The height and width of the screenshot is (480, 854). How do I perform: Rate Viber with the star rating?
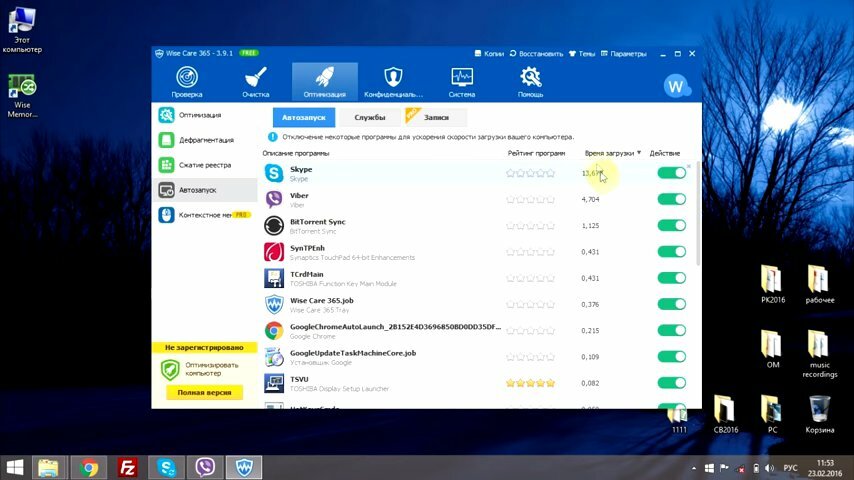point(530,199)
